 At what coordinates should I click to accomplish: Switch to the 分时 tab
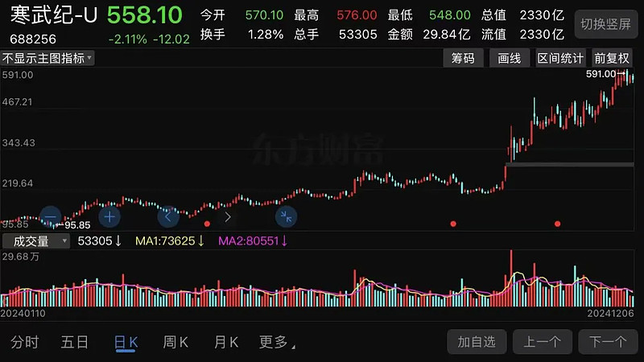[25, 342]
